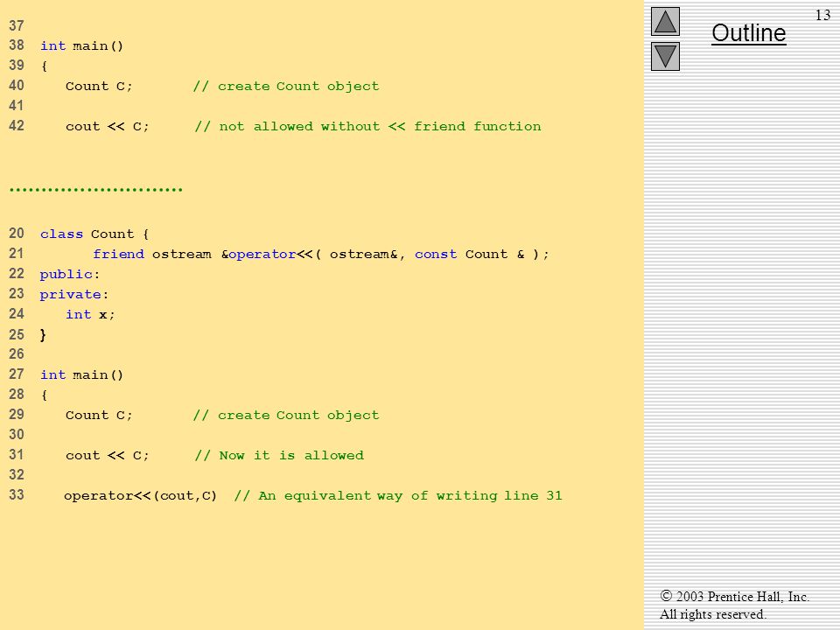Click the down arrow navigation icon
The image size is (840, 630).
(665, 56)
